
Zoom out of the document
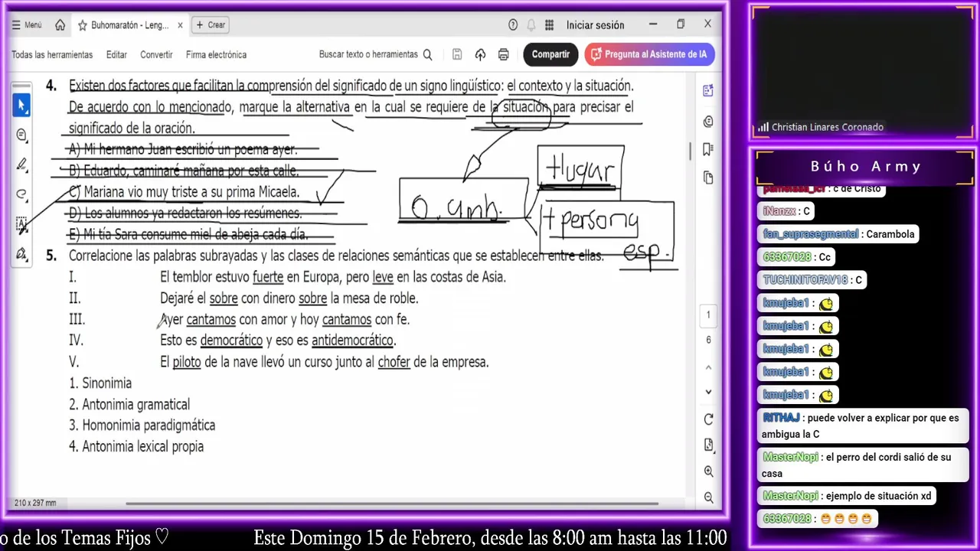coord(708,497)
